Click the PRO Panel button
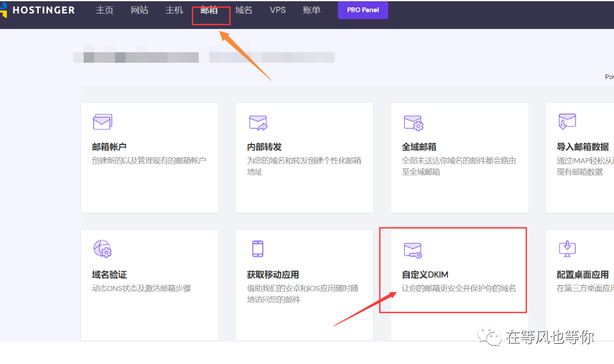Image resolution: width=614 pixels, height=364 pixels. (362, 10)
